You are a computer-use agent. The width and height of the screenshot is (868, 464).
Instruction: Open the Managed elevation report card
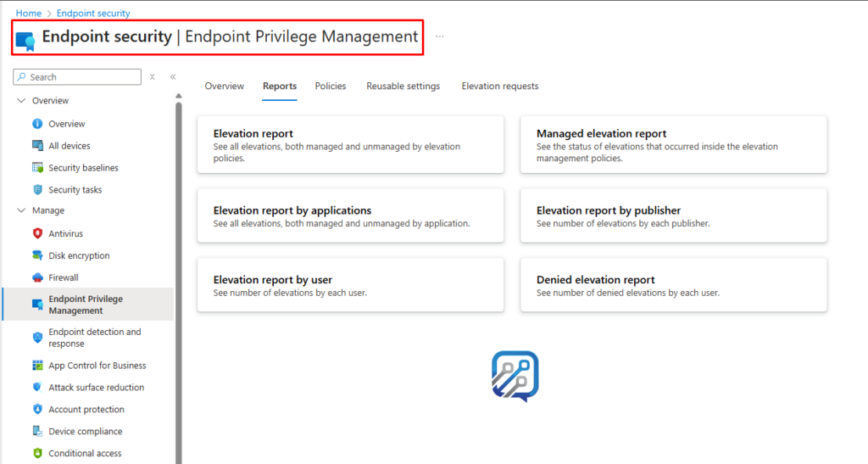[674, 144]
